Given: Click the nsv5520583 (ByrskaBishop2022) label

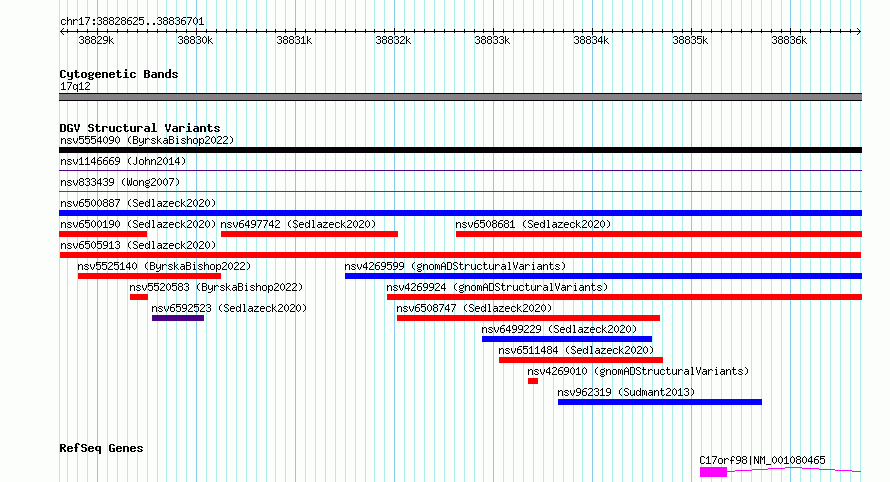Looking at the screenshot, I should point(216,287).
